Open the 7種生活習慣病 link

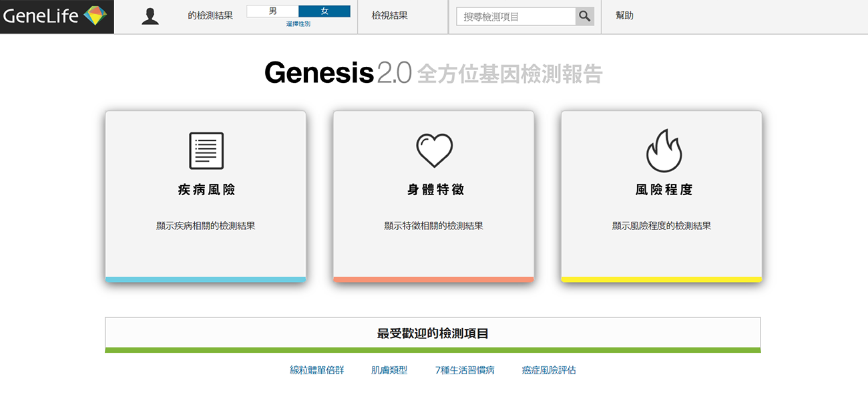[465, 370]
